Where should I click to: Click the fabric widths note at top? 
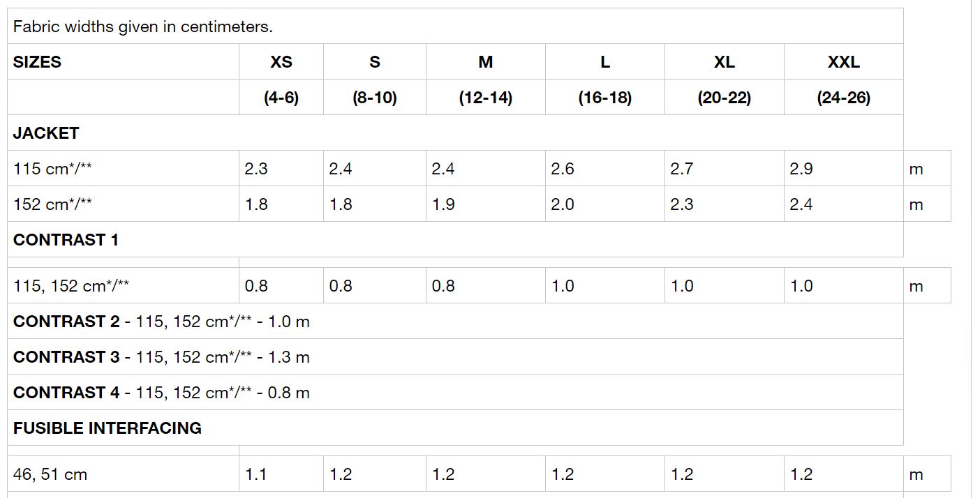pyautogui.click(x=143, y=27)
